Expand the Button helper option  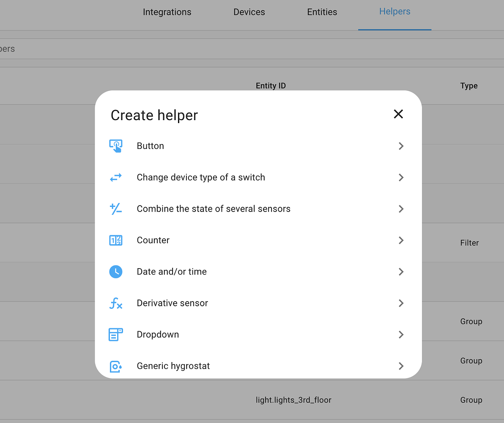pos(401,146)
